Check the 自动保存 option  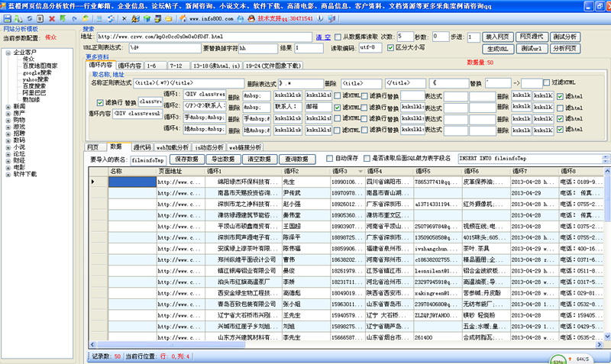330,159
